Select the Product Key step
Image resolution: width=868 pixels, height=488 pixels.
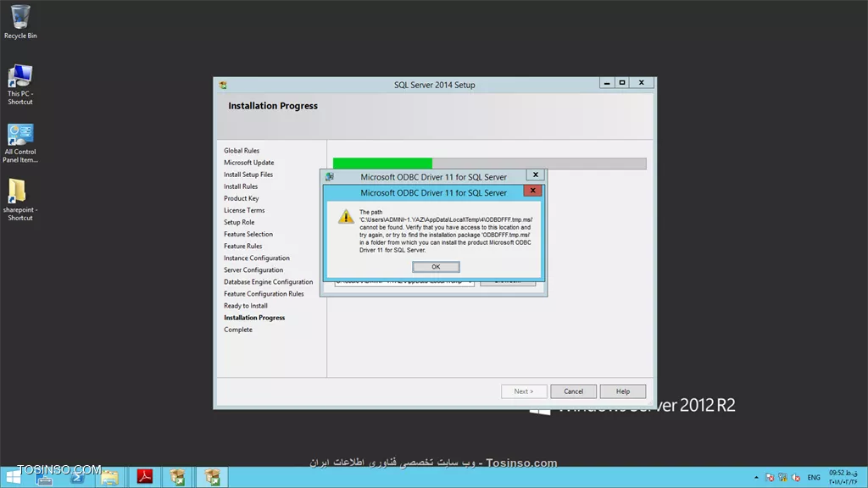[241, 198]
